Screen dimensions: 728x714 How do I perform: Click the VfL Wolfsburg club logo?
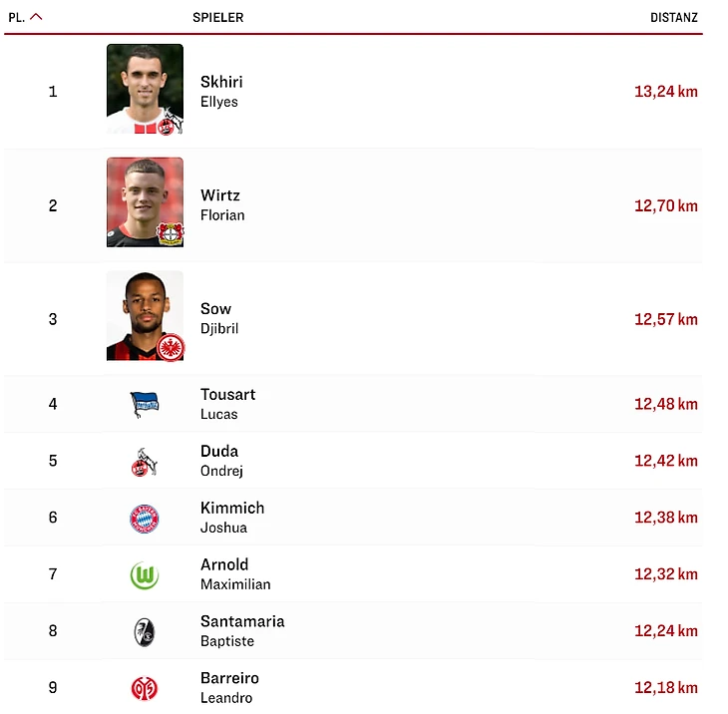click(x=145, y=575)
